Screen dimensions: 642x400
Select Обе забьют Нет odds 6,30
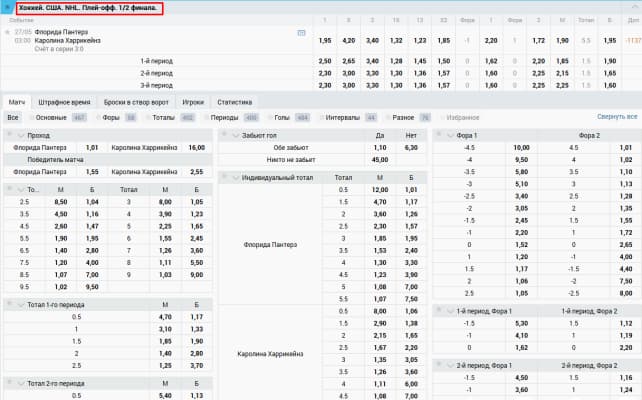[411, 148]
